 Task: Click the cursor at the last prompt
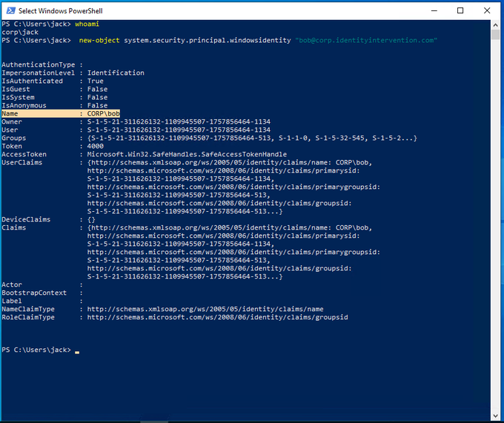[77, 350]
